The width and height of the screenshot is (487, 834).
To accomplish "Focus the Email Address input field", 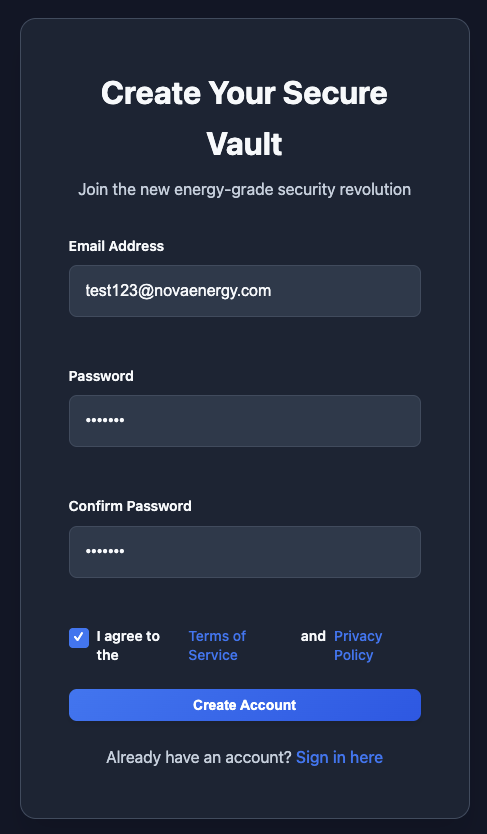I will [245, 291].
